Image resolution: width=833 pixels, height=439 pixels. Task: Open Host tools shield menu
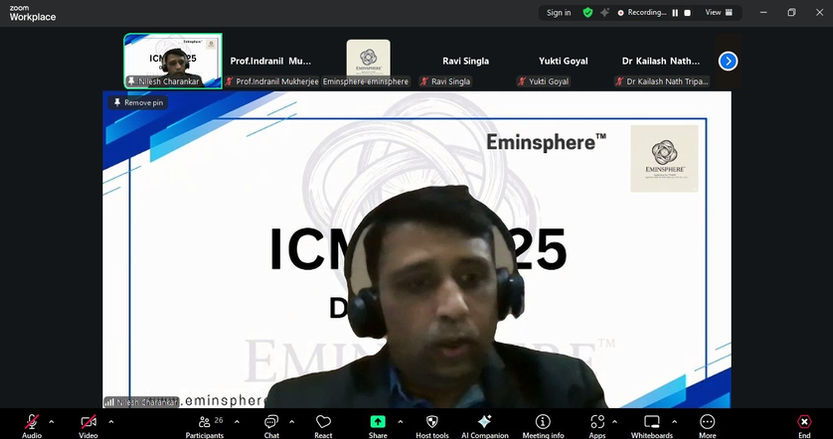[432, 426]
